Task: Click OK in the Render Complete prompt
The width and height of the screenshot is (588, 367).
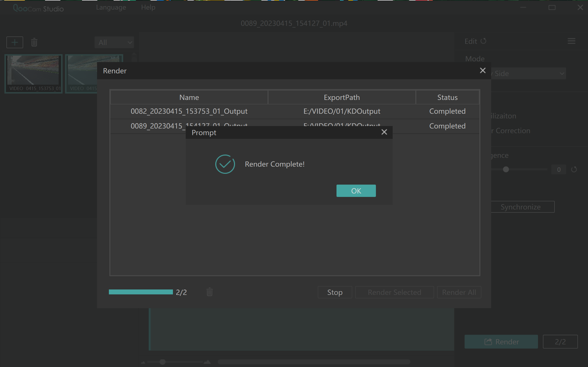Action: coord(356,191)
